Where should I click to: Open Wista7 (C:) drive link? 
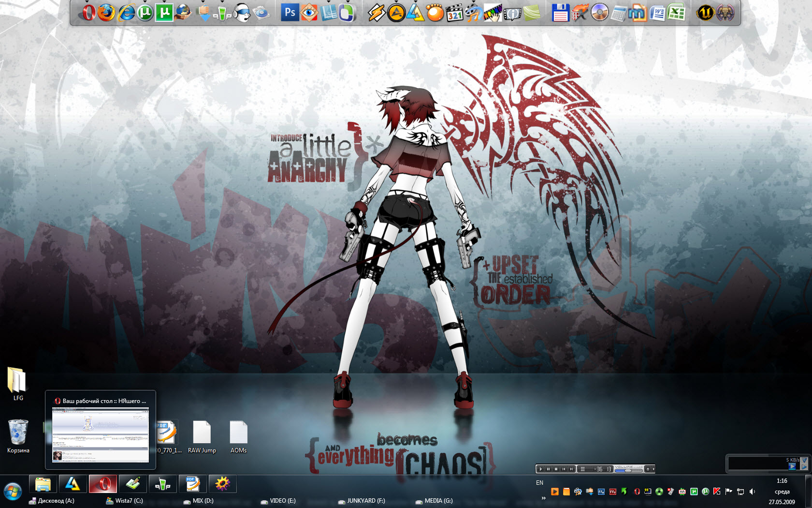(125, 501)
